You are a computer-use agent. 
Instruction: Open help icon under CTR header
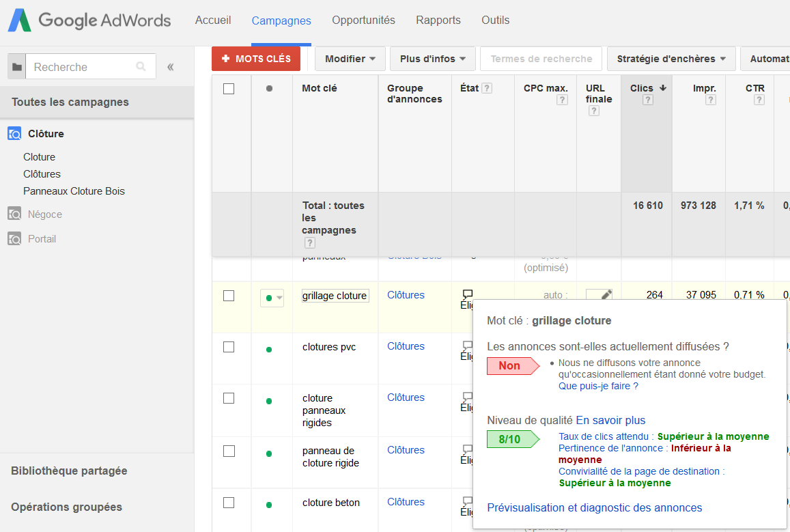click(759, 100)
